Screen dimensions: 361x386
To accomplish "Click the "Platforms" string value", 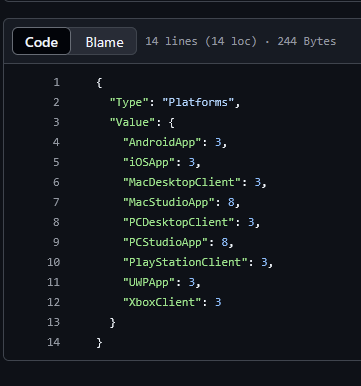I will point(198,102).
